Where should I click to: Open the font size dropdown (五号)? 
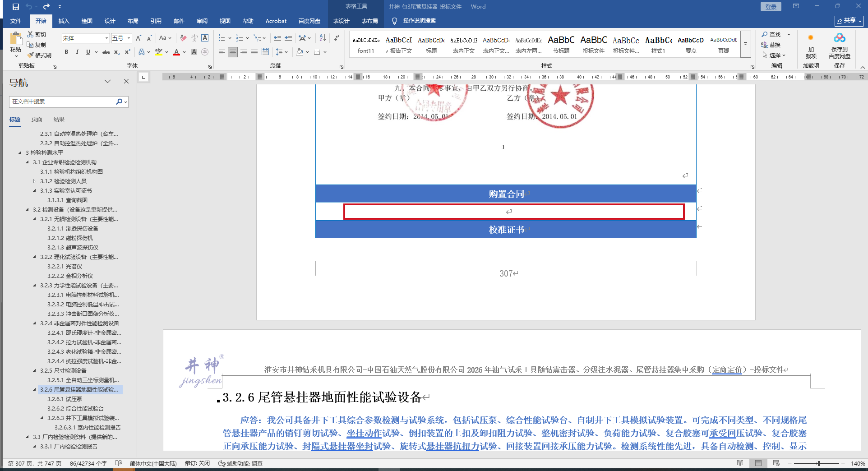pos(129,38)
